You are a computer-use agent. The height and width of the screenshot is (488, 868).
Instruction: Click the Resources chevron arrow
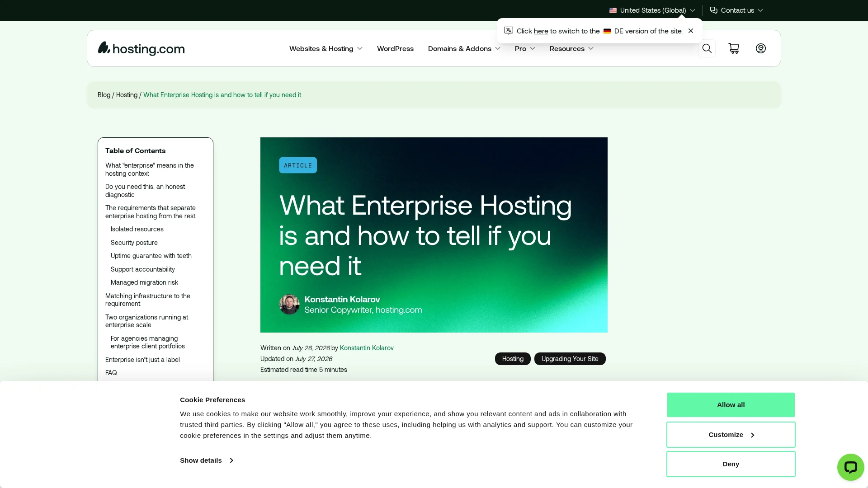pos(591,49)
